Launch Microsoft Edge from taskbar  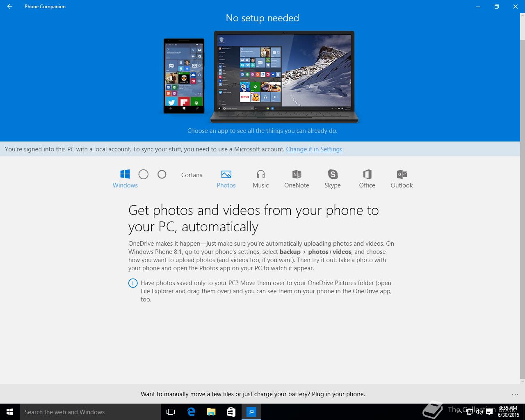pyautogui.click(x=191, y=412)
